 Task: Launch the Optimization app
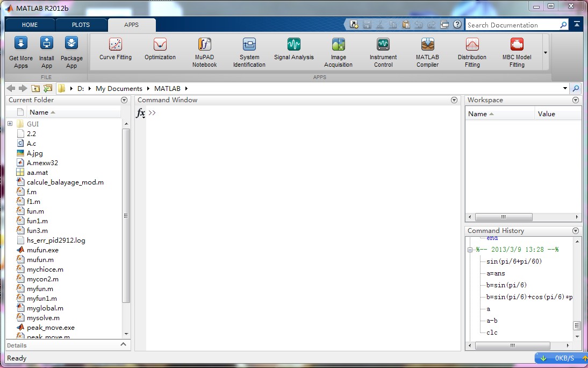click(160, 49)
